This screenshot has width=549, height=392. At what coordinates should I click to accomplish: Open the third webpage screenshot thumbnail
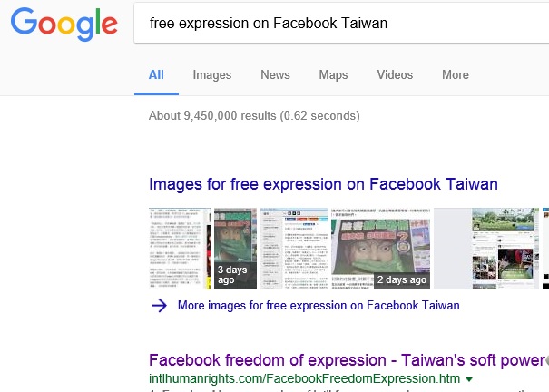(294, 249)
